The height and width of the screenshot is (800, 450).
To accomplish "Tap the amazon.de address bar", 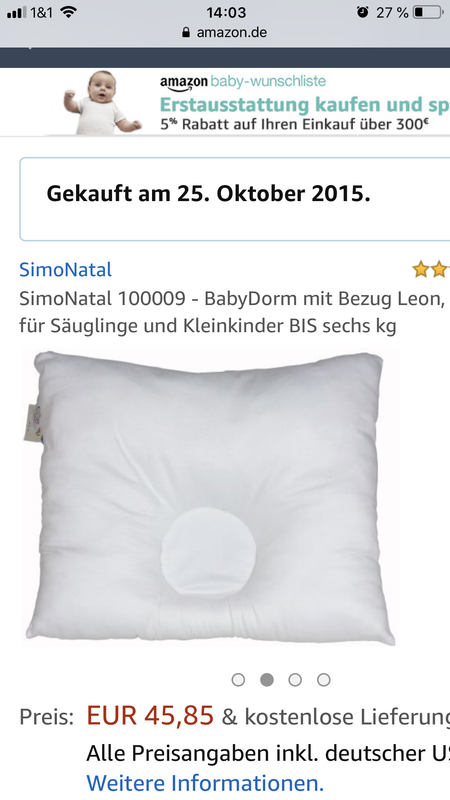I will tap(224, 33).
